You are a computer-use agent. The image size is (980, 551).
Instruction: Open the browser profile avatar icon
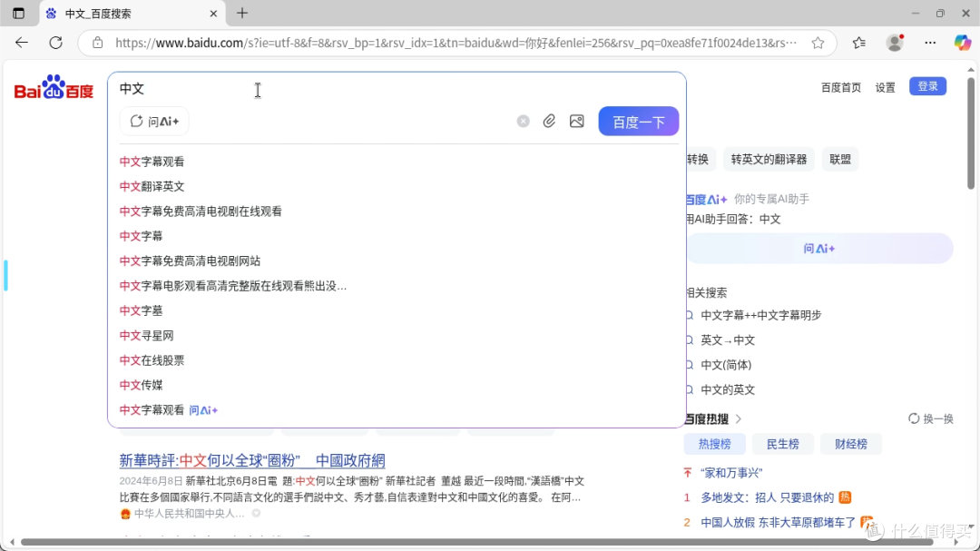pyautogui.click(x=894, y=42)
